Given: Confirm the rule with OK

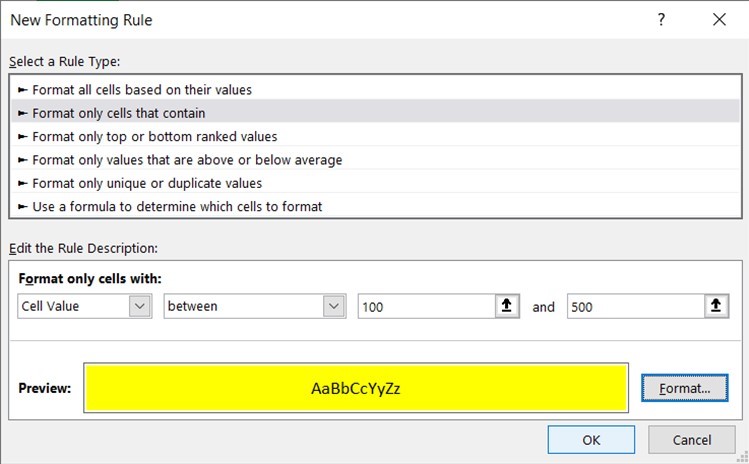Looking at the screenshot, I should coord(591,439).
